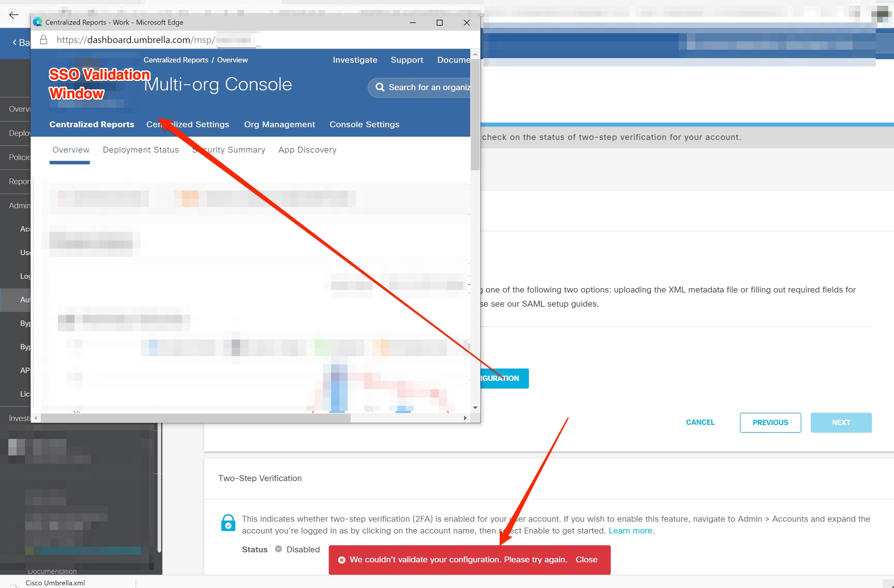Click the Centralized Reports breadcrumb link

[x=176, y=60]
